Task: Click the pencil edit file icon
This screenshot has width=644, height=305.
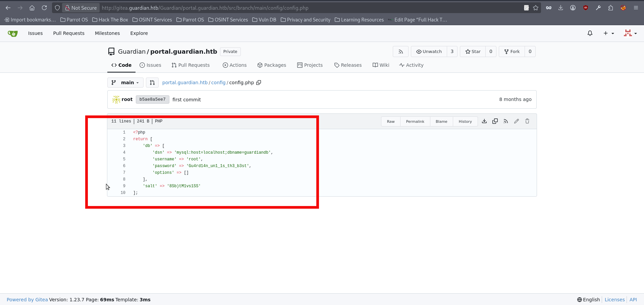Action: click(x=517, y=121)
